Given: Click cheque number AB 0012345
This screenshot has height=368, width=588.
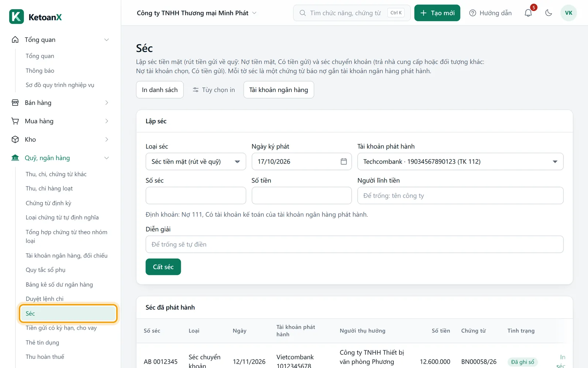Looking at the screenshot, I should [x=161, y=362].
